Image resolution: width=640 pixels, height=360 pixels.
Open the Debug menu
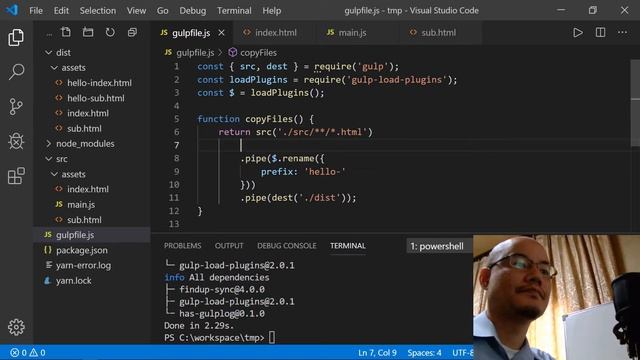tap(193, 11)
